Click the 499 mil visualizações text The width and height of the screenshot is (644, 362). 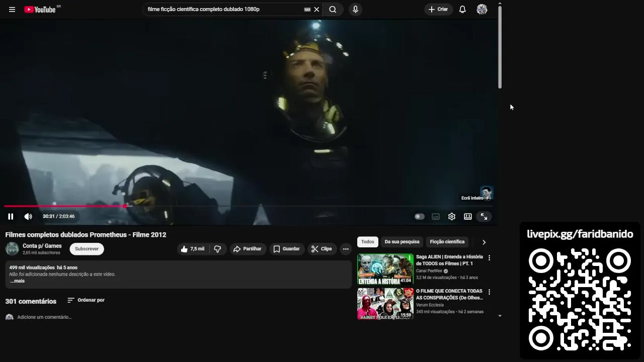pos(32,267)
